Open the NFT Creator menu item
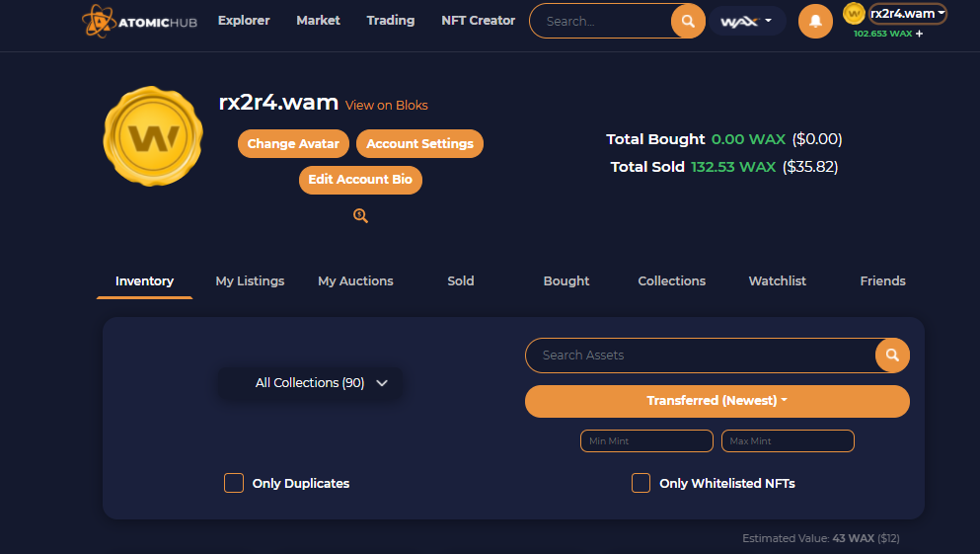This screenshot has height=554, width=980. pyautogui.click(x=478, y=21)
